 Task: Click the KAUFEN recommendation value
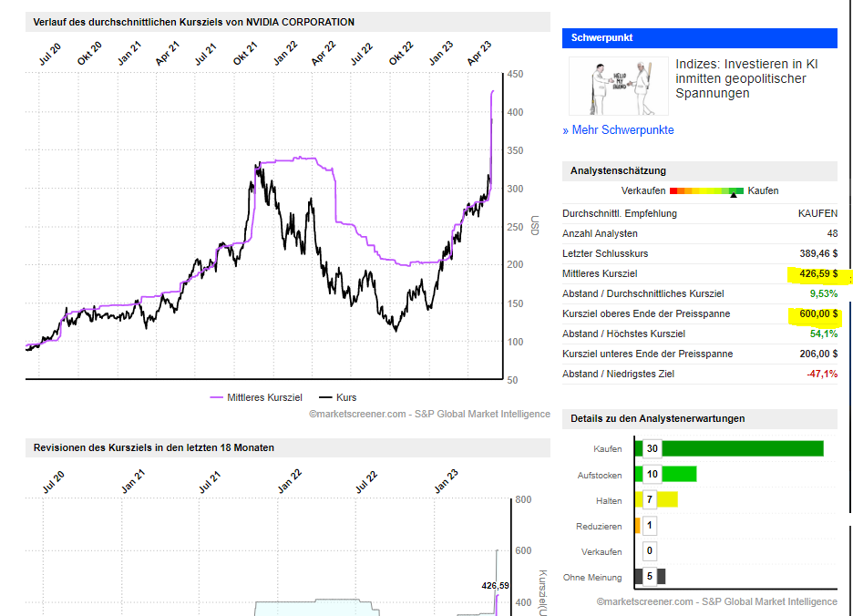coord(817,213)
